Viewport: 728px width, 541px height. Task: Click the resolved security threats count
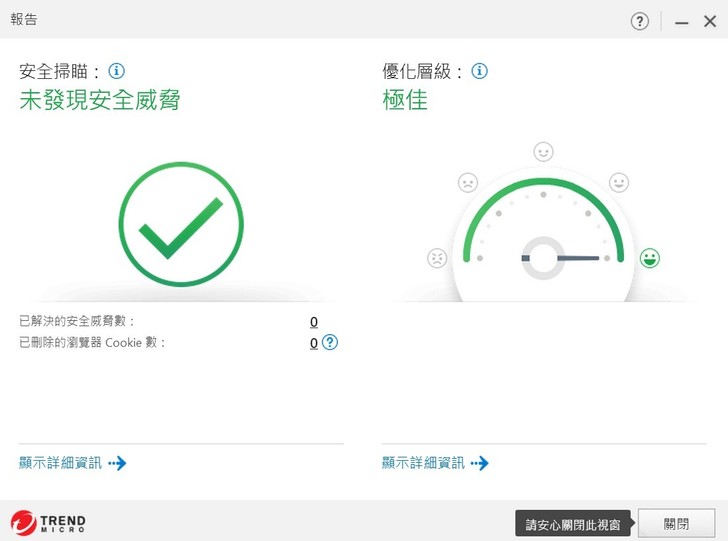[314, 321]
